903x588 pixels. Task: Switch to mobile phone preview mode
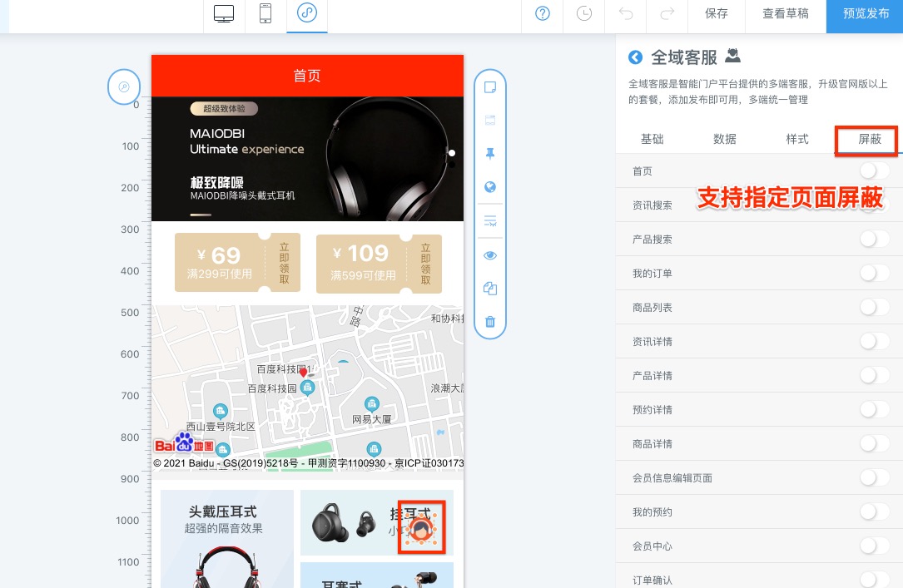pyautogui.click(x=265, y=14)
